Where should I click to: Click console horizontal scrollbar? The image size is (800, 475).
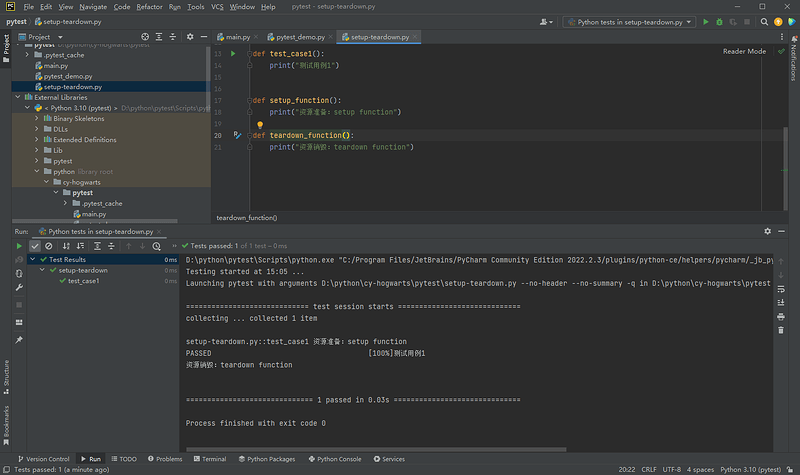coord(376,449)
